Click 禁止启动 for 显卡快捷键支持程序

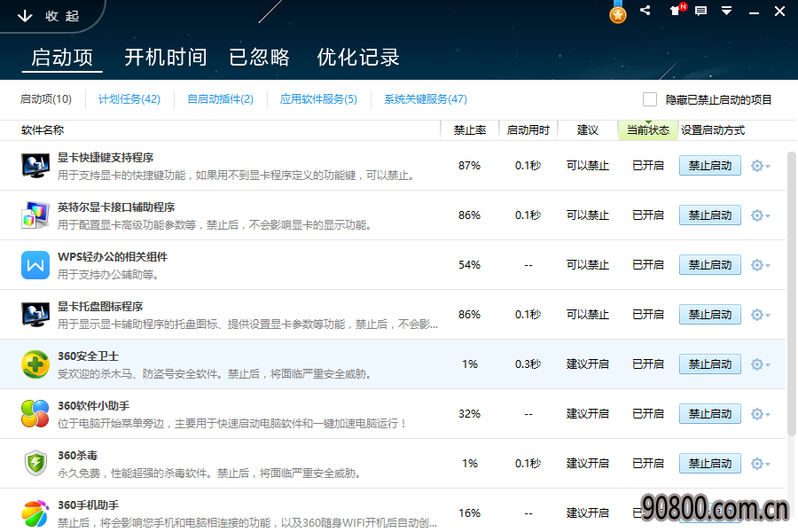coord(710,166)
